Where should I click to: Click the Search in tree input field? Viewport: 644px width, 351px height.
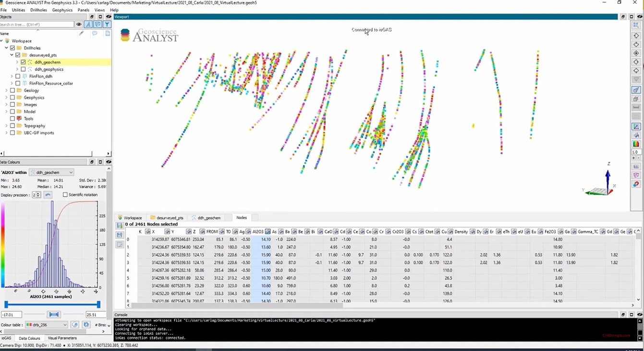point(36,24)
